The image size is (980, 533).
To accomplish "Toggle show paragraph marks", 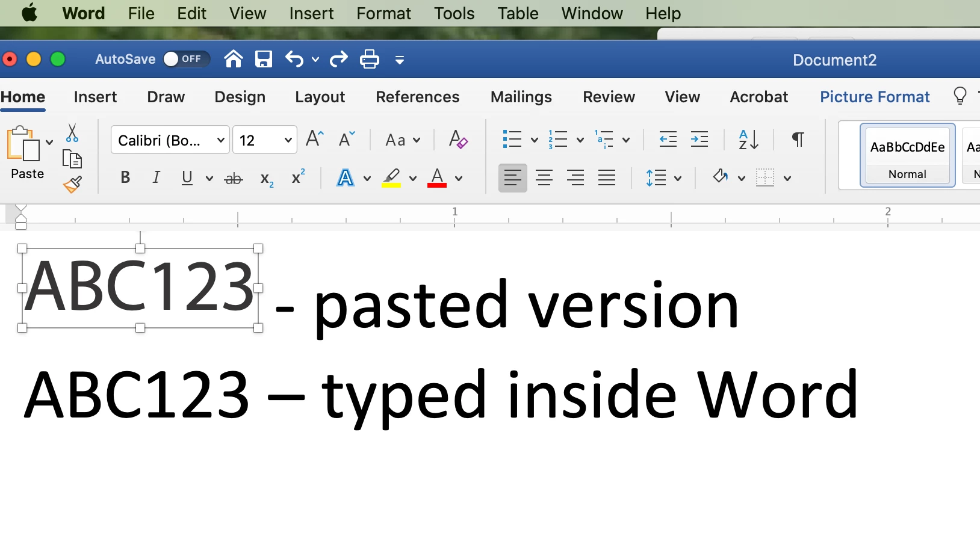I will pyautogui.click(x=798, y=140).
